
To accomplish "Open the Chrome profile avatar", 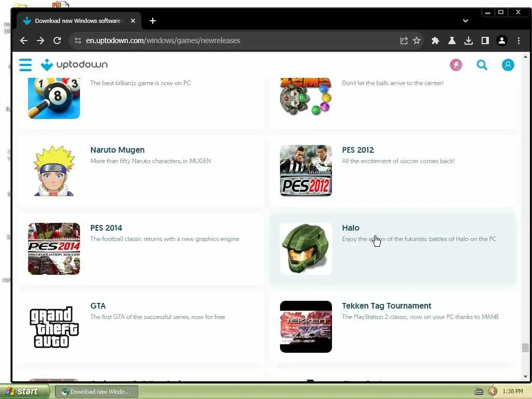I will tap(501, 41).
